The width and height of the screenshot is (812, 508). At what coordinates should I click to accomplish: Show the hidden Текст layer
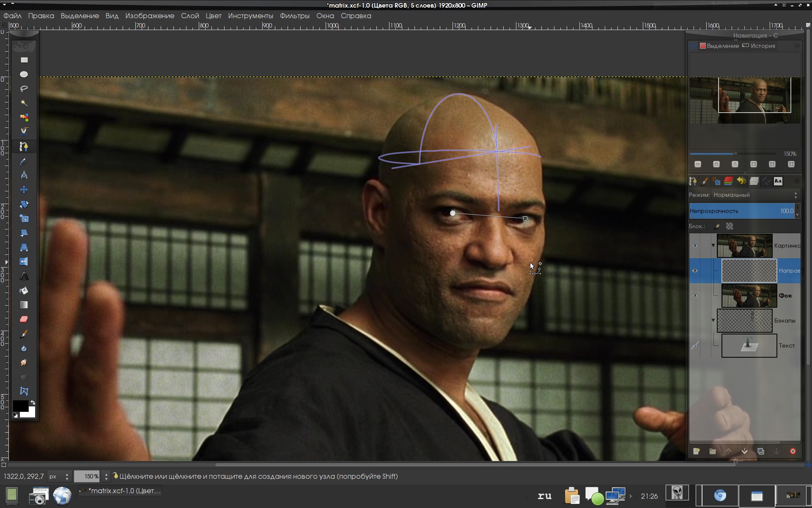pyautogui.click(x=694, y=345)
